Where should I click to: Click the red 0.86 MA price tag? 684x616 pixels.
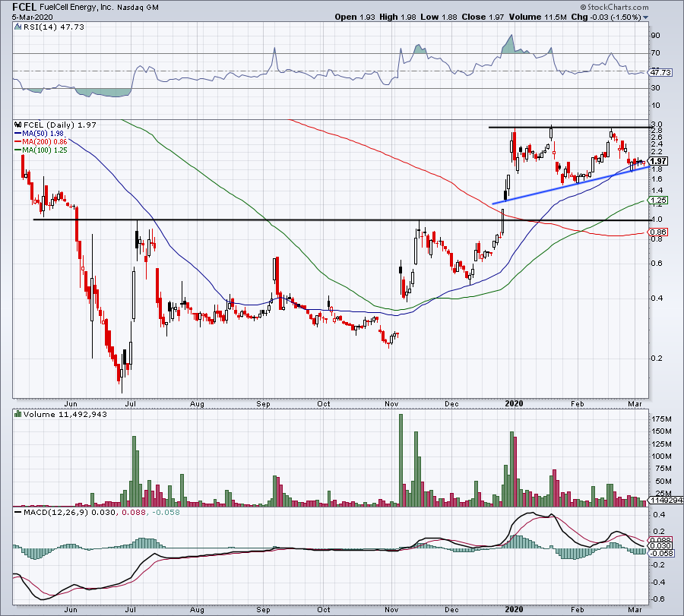[x=658, y=232]
